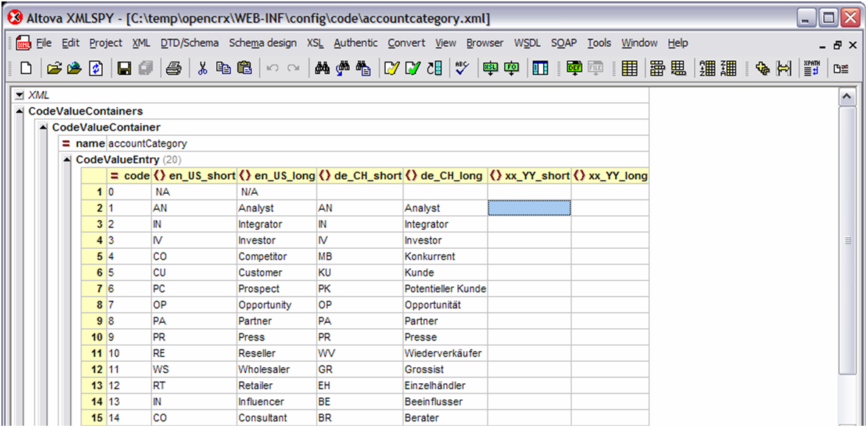The width and height of the screenshot is (868, 428).
Task: Click the highlighted xx_YY_short cell in row 2
Action: tap(529, 208)
